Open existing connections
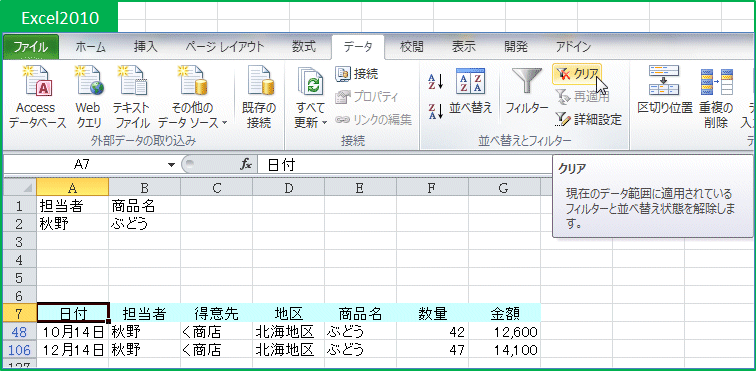Viewport: 756px width, 371px height. pos(259,97)
